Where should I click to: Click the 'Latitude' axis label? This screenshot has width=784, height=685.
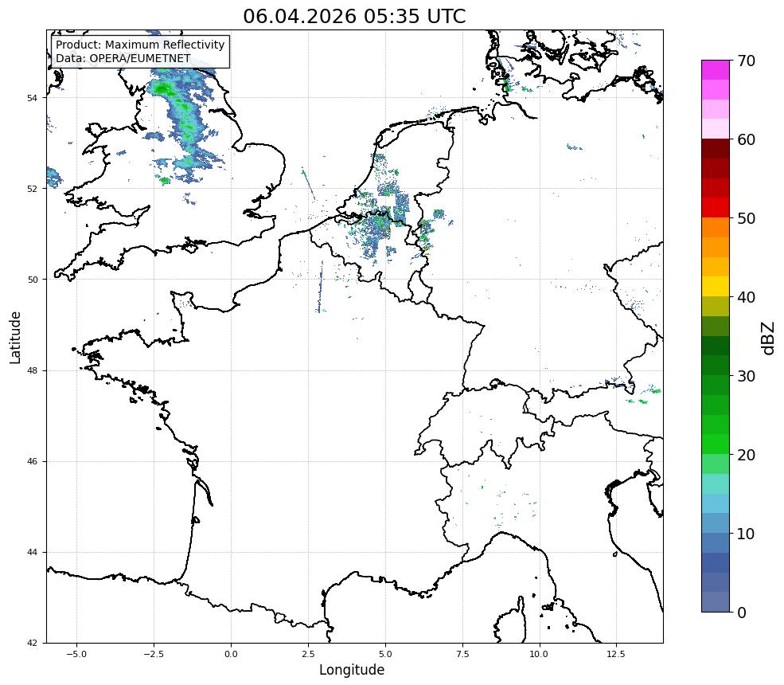(15, 337)
